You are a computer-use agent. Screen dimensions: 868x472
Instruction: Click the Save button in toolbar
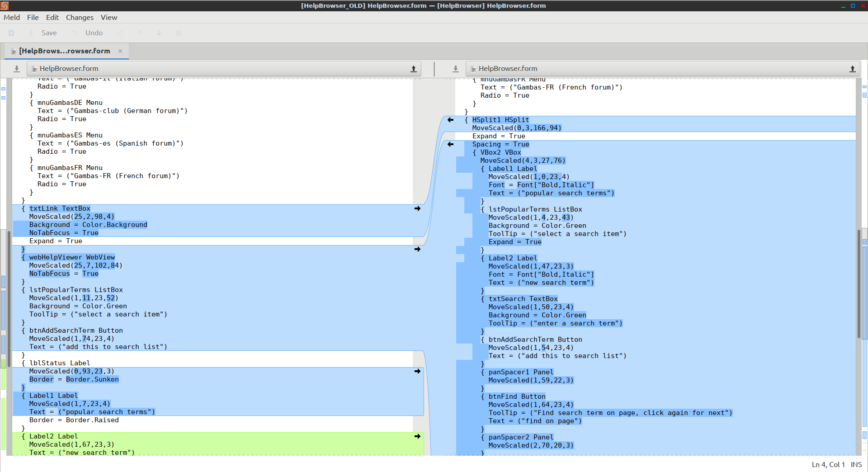point(42,33)
